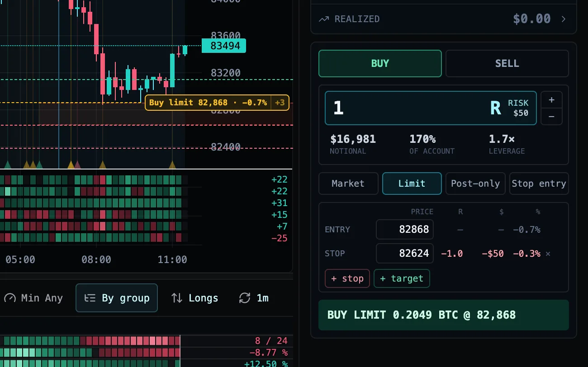588x367 pixels.
Task: Click the 82400 price axis label
Action: [226, 147]
